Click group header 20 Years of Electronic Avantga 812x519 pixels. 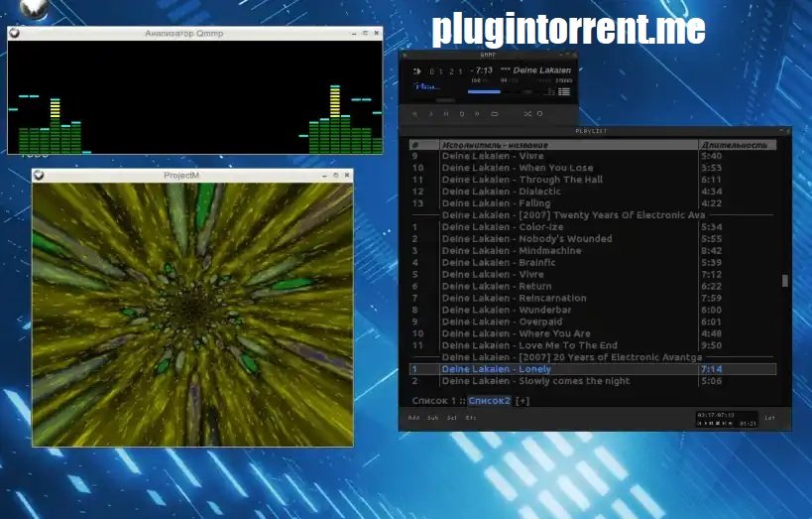(572, 358)
